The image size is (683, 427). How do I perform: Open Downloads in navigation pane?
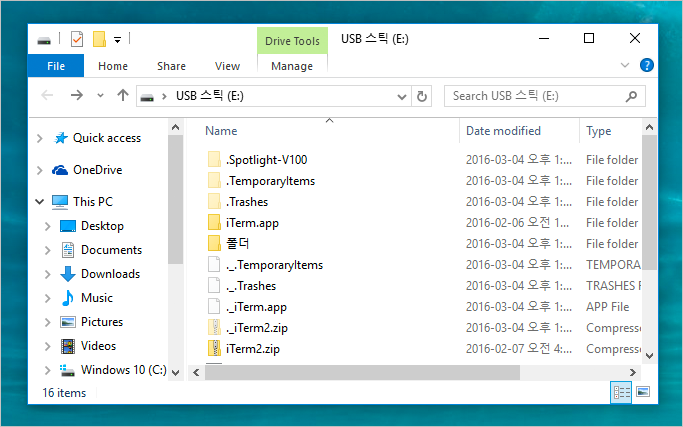(x=110, y=274)
